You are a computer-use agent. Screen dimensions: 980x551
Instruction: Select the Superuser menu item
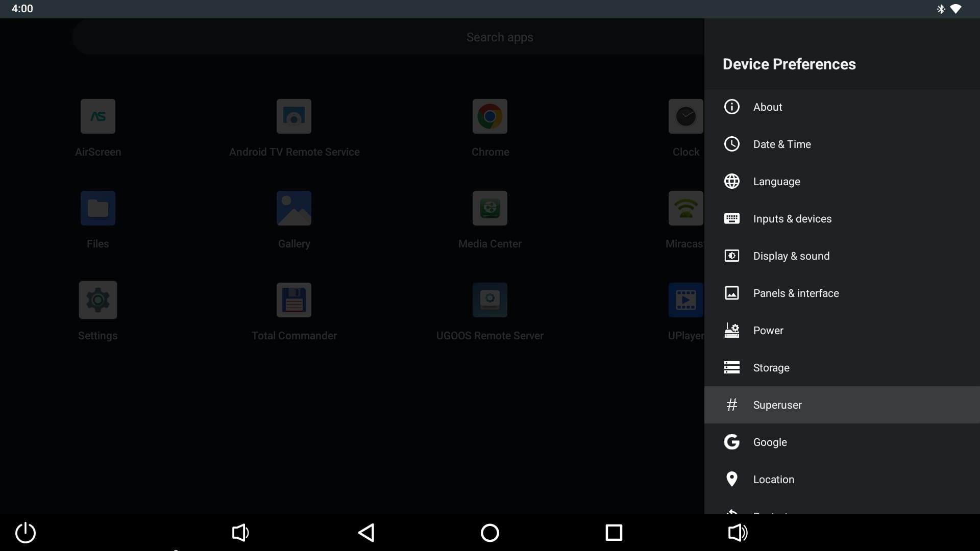tap(777, 405)
